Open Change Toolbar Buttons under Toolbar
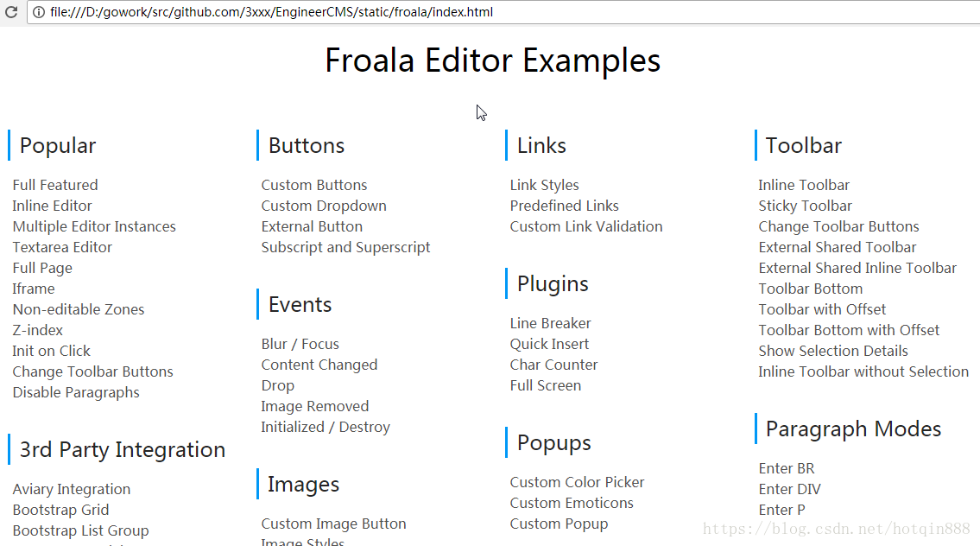 [x=838, y=226]
